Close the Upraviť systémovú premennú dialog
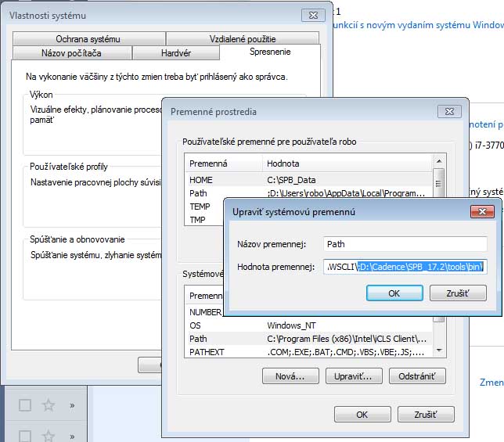This screenshot has width=504, height=442. (x=481, y=212)
